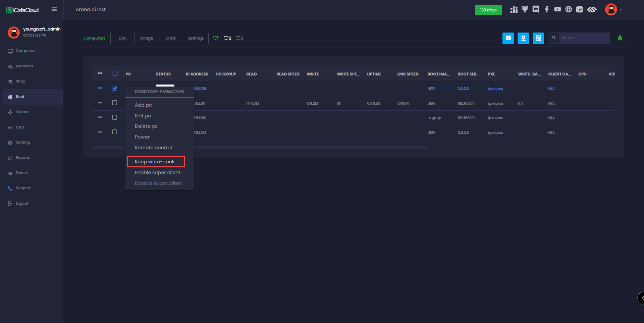The height and width of the screenshot is (323, 644).
Task: Click the blue plus add button
Action: (508, 38)
